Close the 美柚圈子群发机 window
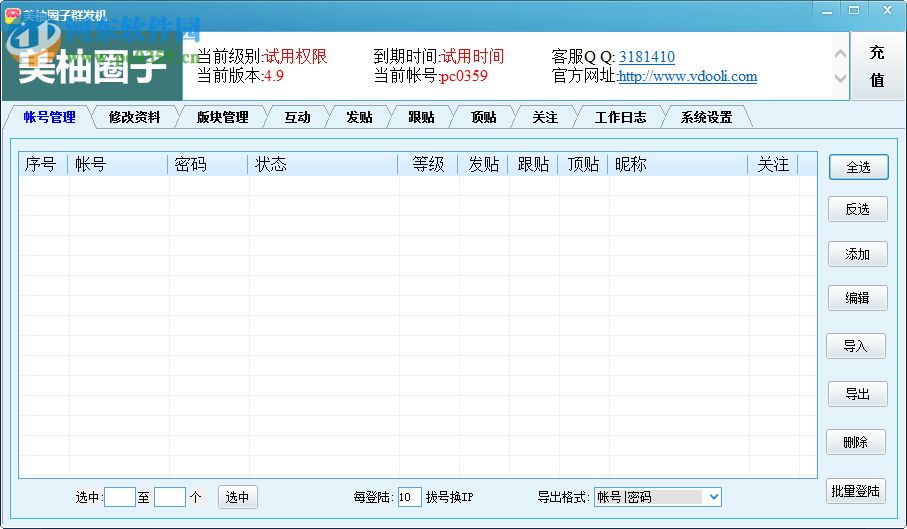907x529 pixels. pyautogui.click(x=887, y=11)
